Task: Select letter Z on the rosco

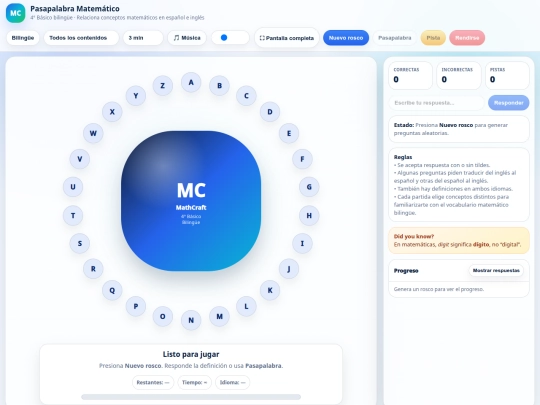Action: click(x=163, y=86)
